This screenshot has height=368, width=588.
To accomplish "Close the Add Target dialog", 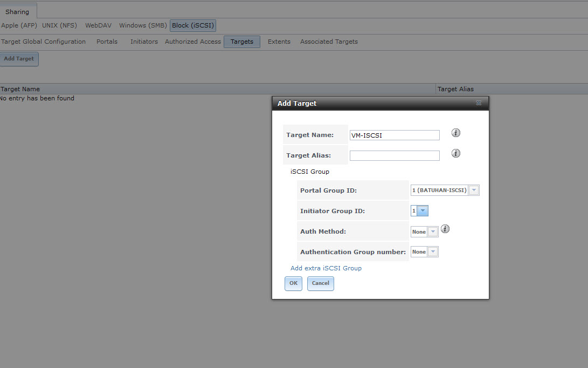I will point(479,103).
